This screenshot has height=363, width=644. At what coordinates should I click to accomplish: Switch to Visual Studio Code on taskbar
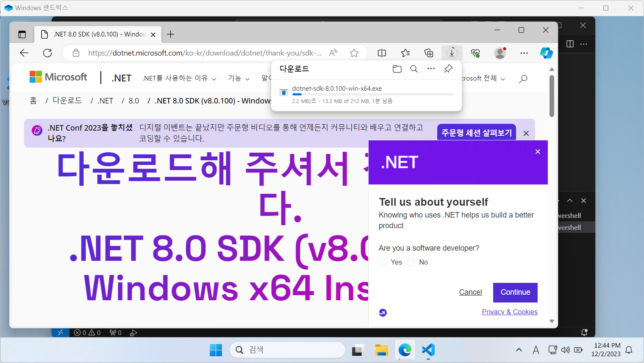point(428,350)
